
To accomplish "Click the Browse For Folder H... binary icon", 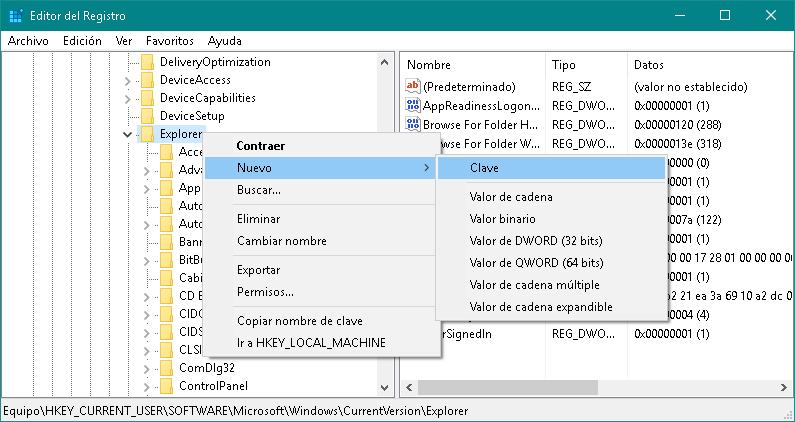I will click(413, 125).
